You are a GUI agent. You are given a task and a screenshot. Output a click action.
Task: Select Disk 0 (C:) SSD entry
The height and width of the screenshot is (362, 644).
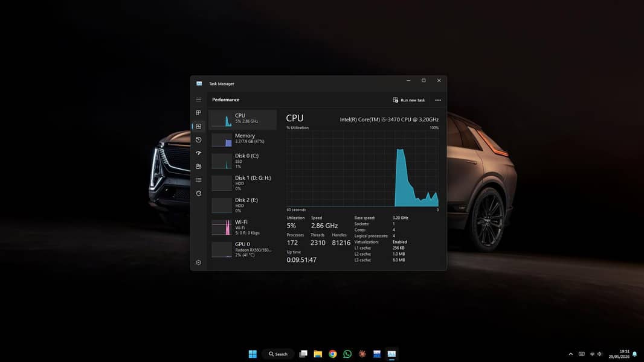point(243,160)
